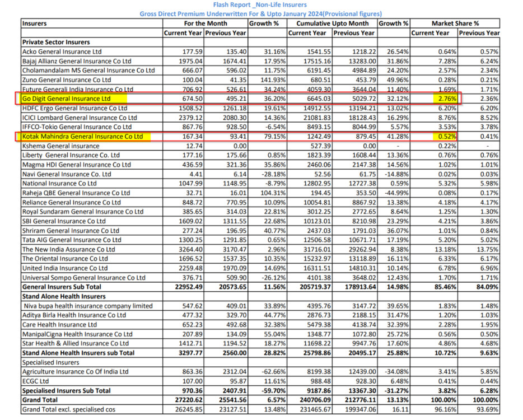Image resolution: width=523 pixels, height=420 pixels.
Task: Click 'Royal Sundaram General Insurance Co Ltd'
Action: click(83, 212)
